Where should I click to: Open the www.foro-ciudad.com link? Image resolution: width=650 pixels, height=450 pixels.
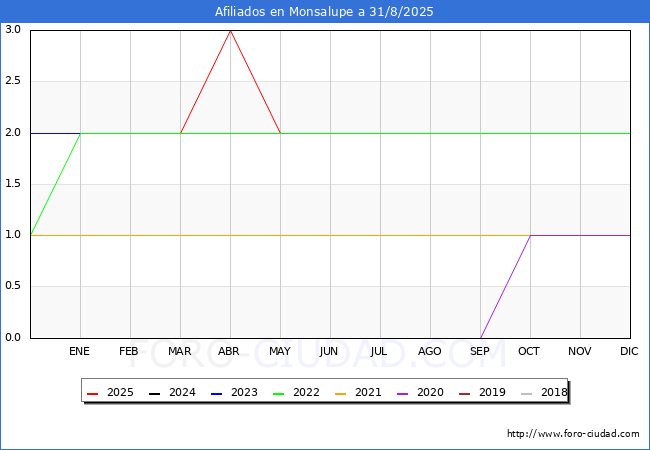coord(573,434)
